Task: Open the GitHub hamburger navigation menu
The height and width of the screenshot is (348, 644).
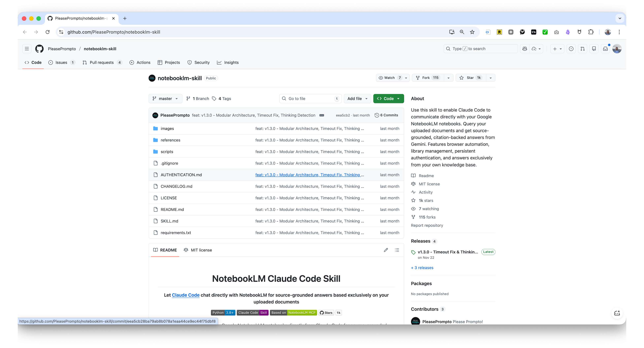Action: tap(27, 49)
